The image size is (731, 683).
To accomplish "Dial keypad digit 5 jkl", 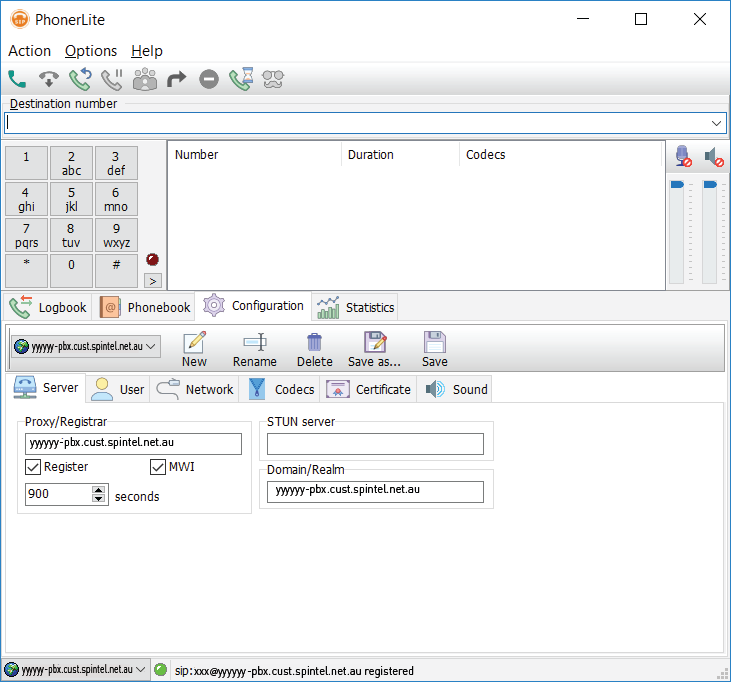I will pyautogui.click(x=71, y=199).
